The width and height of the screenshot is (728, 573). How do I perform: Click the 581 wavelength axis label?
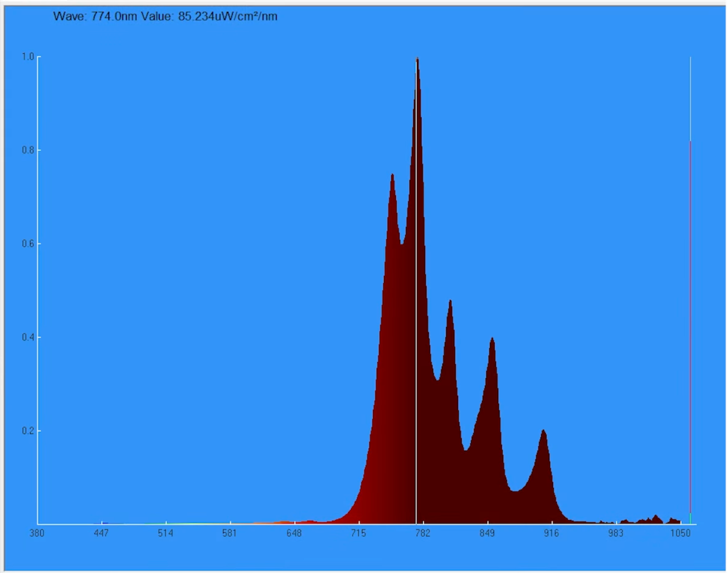tap(230, 533)
